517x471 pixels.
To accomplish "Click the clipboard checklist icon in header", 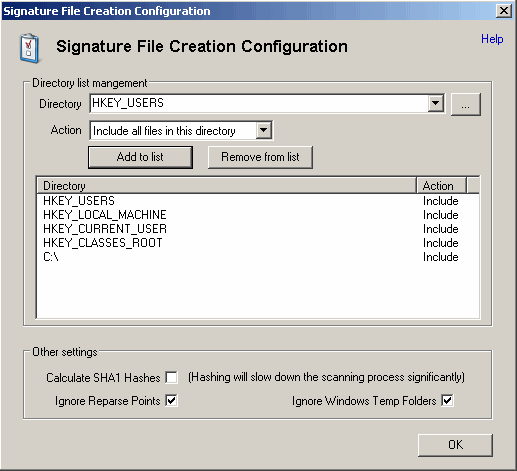I will 30,48.
